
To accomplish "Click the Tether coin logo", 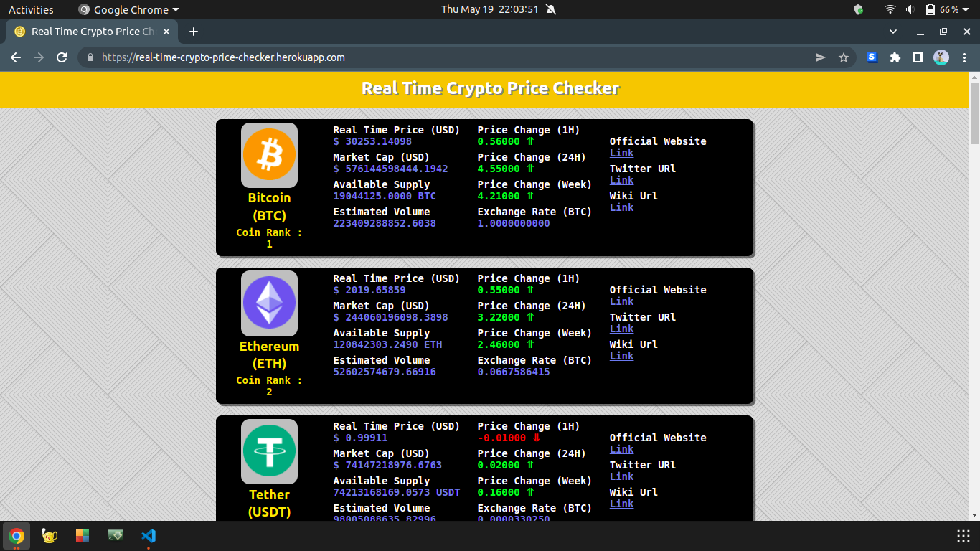I will 269,451.
